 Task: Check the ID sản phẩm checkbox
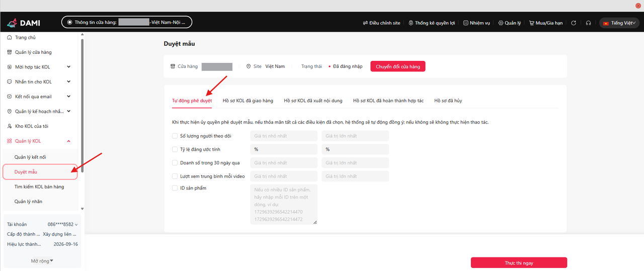click(x=175, y=188)
